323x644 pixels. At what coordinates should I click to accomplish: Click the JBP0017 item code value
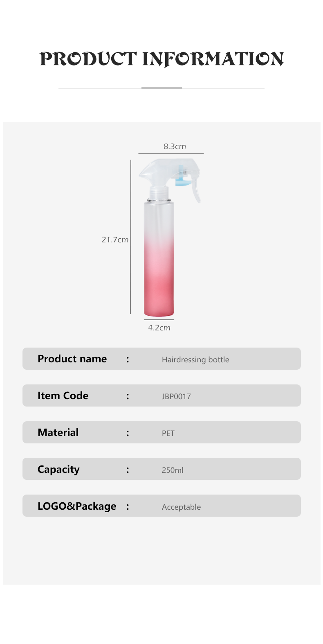click(176, 396)
